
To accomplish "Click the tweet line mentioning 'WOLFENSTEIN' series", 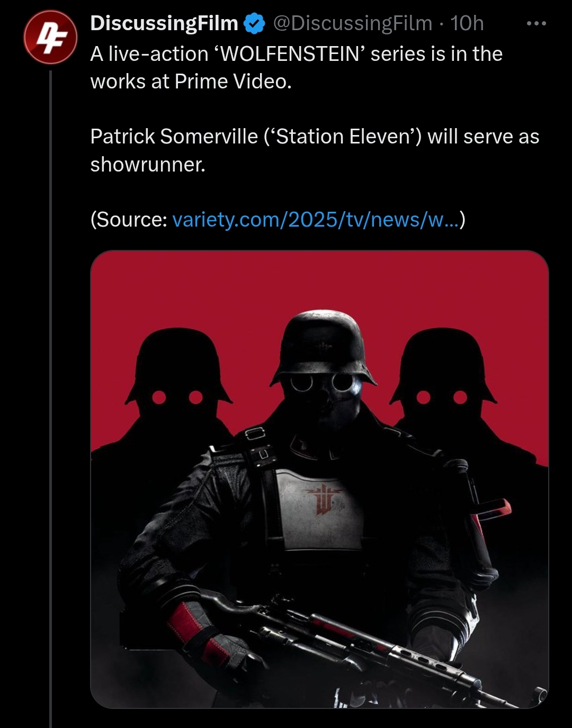I will point(296,53).
